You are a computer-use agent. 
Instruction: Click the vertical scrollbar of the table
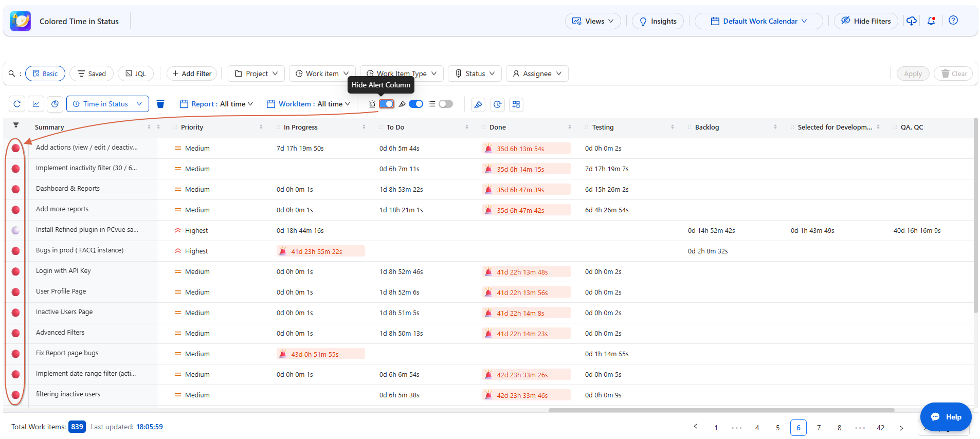(x=975, y=216)
